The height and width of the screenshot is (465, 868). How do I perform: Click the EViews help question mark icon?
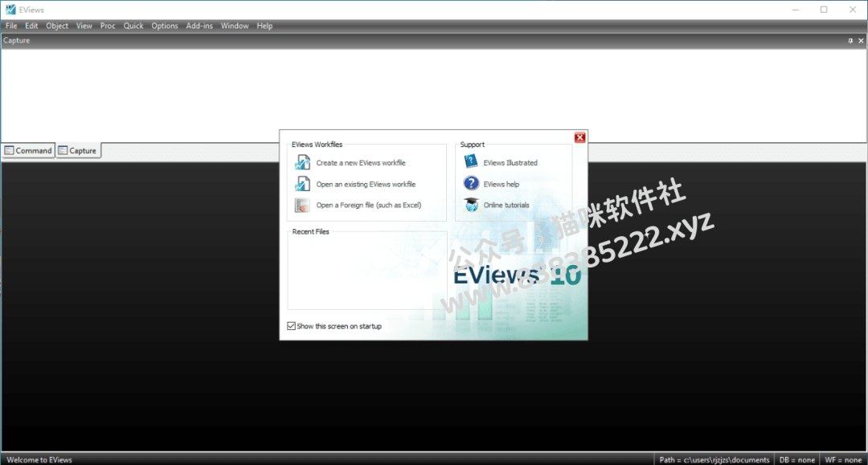point(471,183)
